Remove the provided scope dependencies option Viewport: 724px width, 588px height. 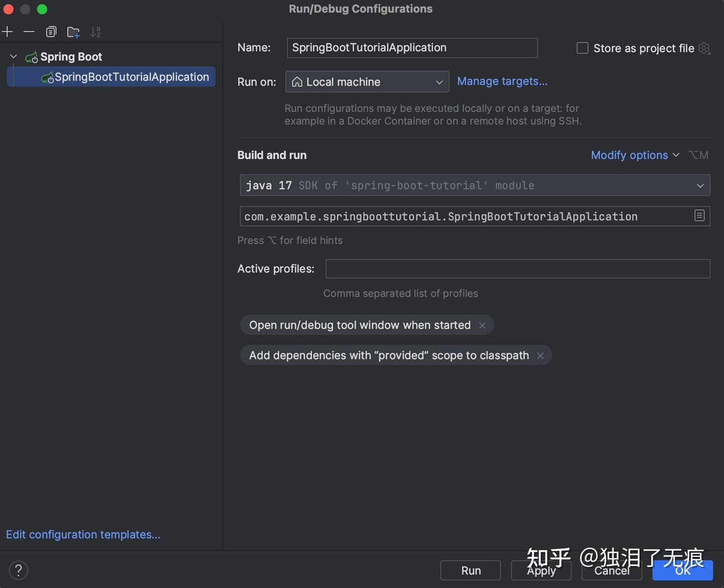coord(540,355)
